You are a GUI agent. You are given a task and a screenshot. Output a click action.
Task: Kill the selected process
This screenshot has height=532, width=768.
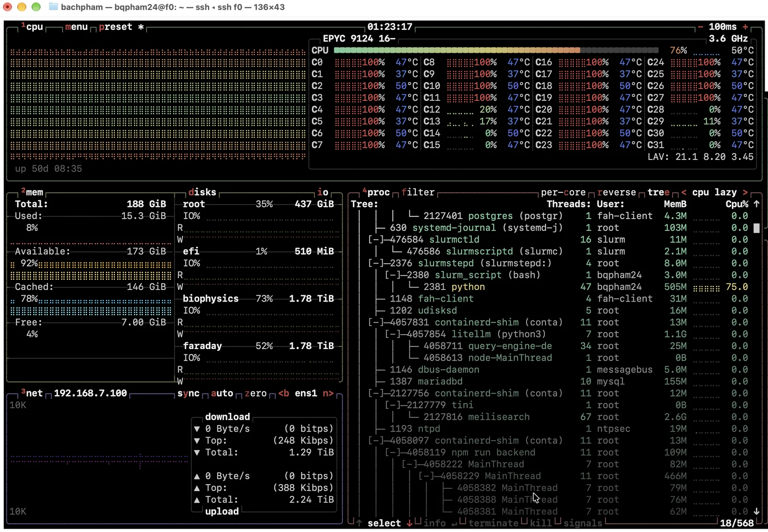[x=541, y=523]
